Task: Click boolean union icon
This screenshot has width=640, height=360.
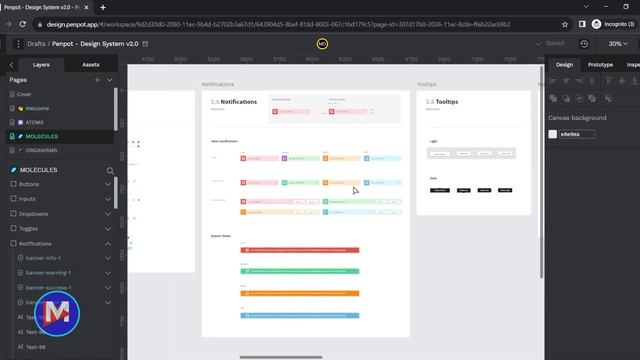Action: tap(553, 98)
